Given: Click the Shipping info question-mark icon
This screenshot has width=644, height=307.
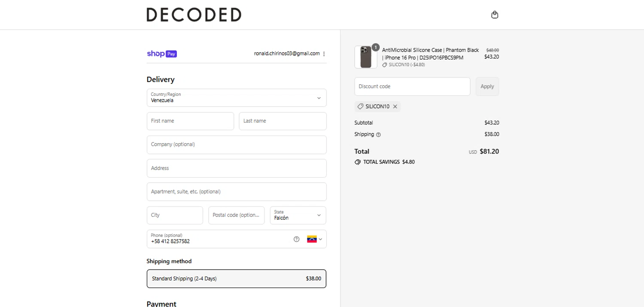Looking at the screenshot, I should click(x=378, y=135).
